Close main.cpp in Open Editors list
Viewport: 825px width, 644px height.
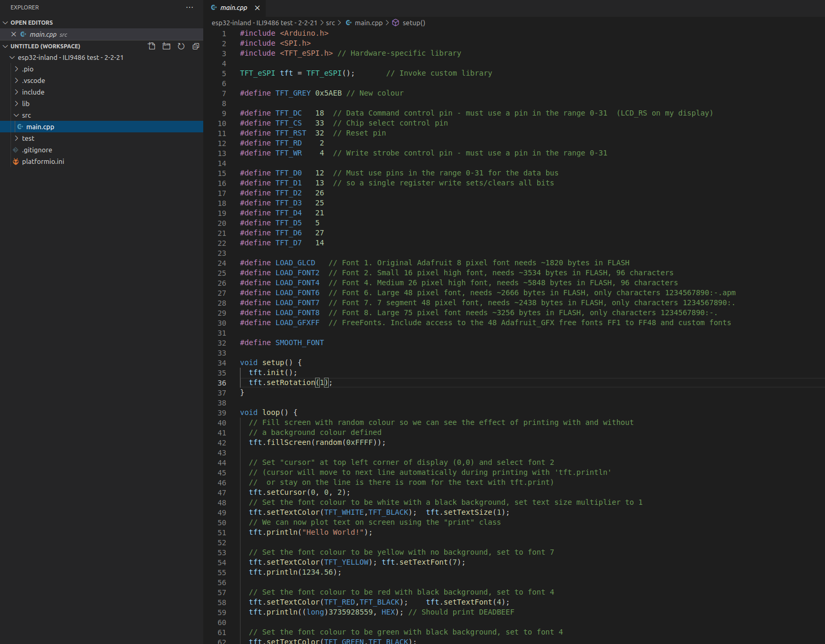coord(14,34)
